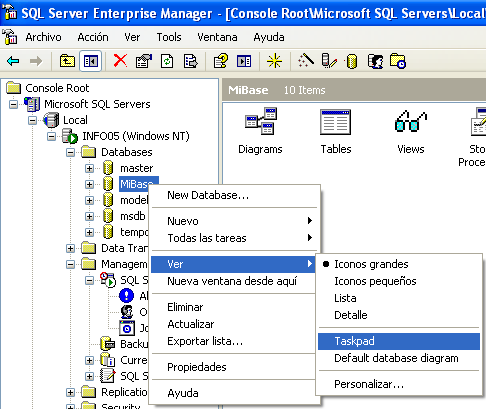Expand the Data Transformation Services folder
Screen dimensions: 486x409
click(70, 248)
